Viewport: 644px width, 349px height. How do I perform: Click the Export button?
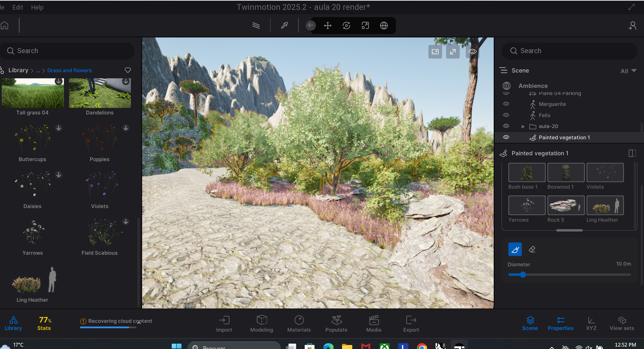pyautogui.click(x=411, y=324)
